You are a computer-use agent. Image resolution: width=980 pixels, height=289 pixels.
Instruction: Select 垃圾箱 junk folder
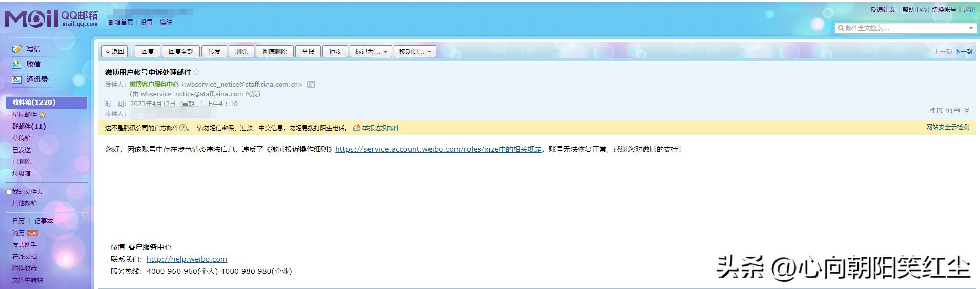click(x=22, y=174)
